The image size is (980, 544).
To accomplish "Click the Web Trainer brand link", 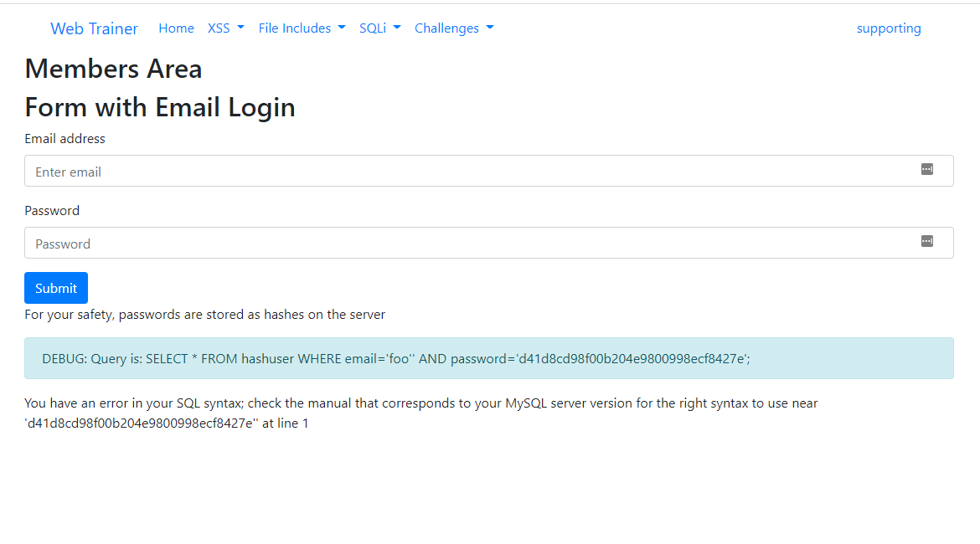I will click(x=94, y=28).
